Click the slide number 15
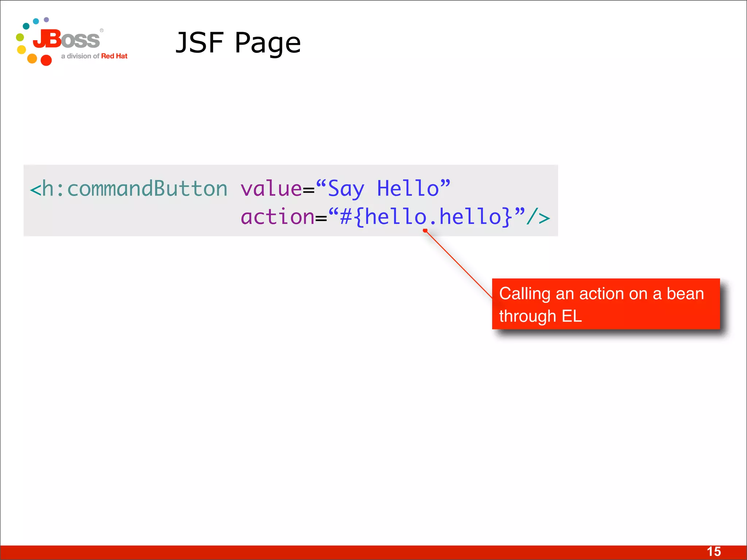This screenshot has height=560, width=747. [714, 552]
